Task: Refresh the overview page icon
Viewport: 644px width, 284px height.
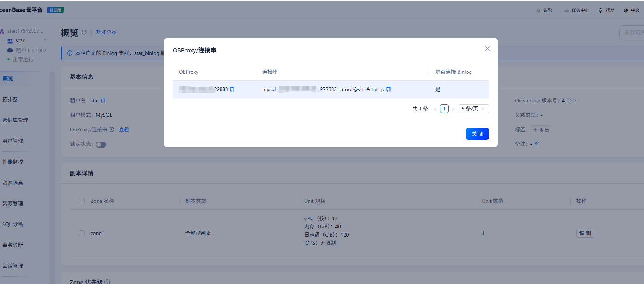Action: [84, 32]
